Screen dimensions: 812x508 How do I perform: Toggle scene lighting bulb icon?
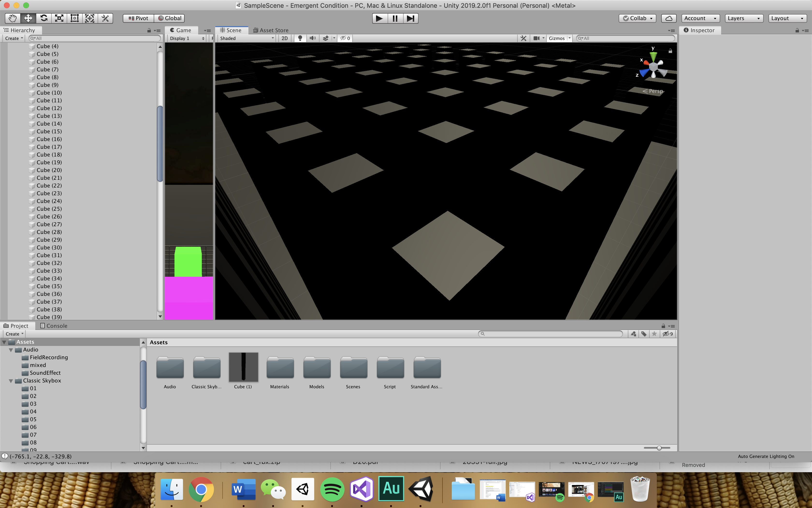click(x=300, y=38)
